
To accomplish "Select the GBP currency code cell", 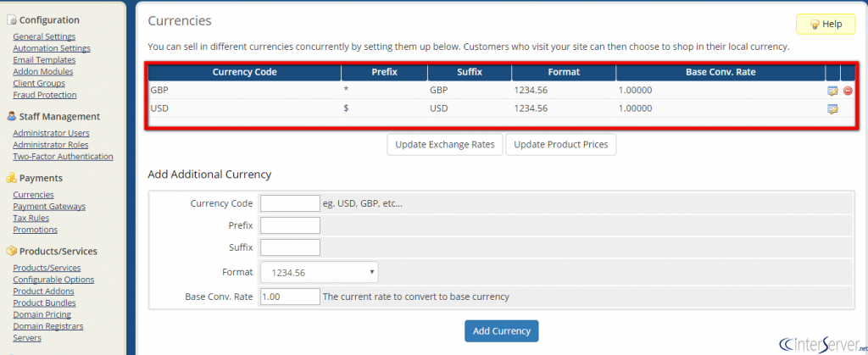I will click(x=245, y=90).
